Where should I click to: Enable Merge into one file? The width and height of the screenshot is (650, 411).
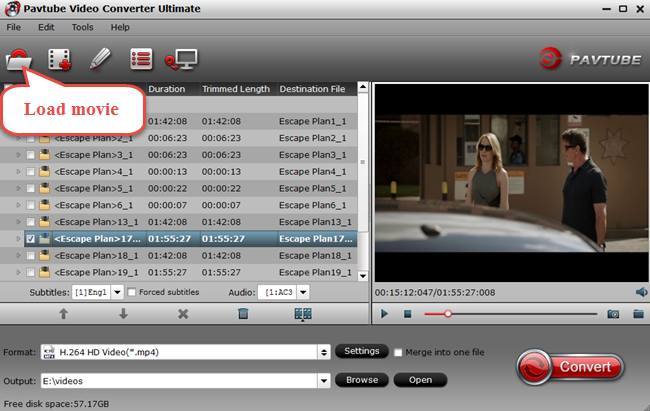pyautogui.click(x=398, y=353)
